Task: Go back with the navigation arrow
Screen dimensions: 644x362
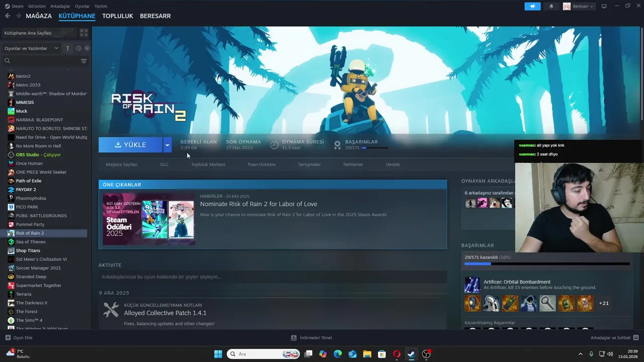Action: [x=8, y=16]
